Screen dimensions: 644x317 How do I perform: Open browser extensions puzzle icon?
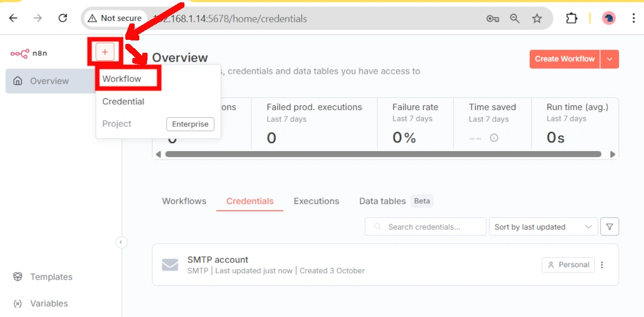pos(571,18)
